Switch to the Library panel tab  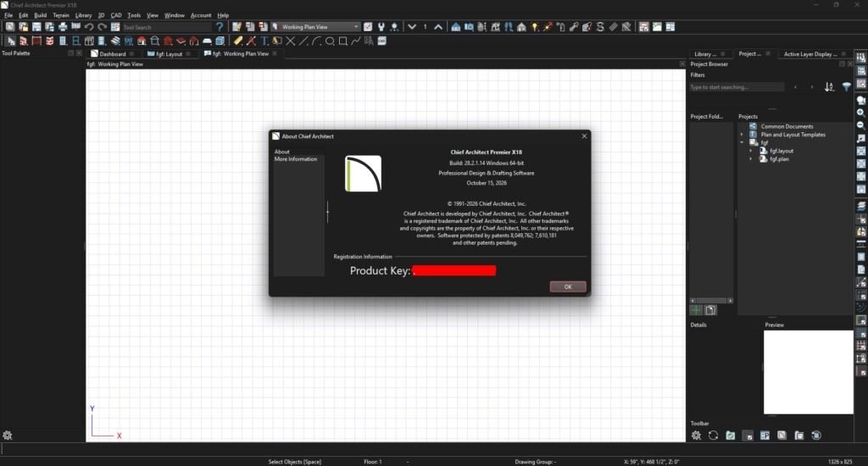coord(704,53)
